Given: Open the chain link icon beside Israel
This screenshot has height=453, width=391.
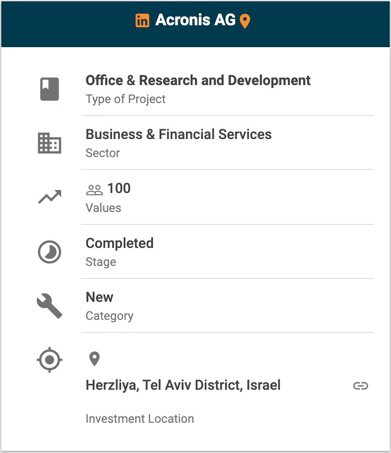Looking at the screenshot, I should [x=360, y=386].
